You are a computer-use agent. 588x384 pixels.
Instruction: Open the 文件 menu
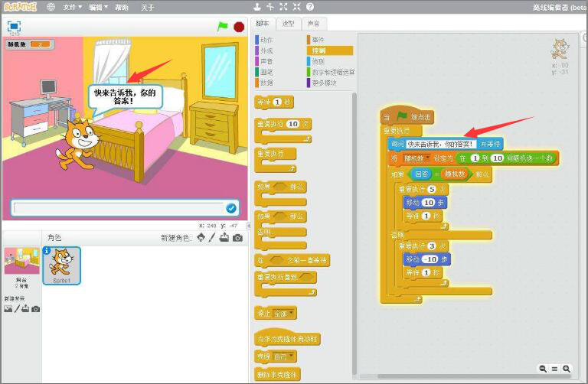tap(72, 7)
